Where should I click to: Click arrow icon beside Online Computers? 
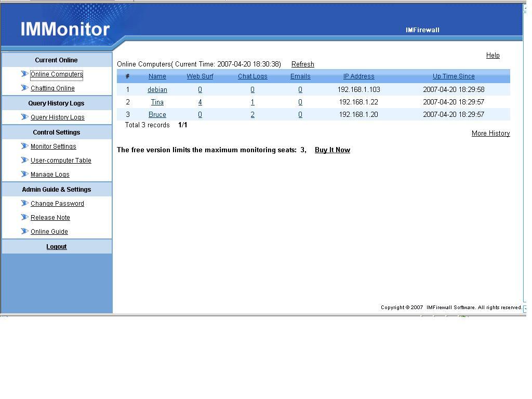click(24, 74)
